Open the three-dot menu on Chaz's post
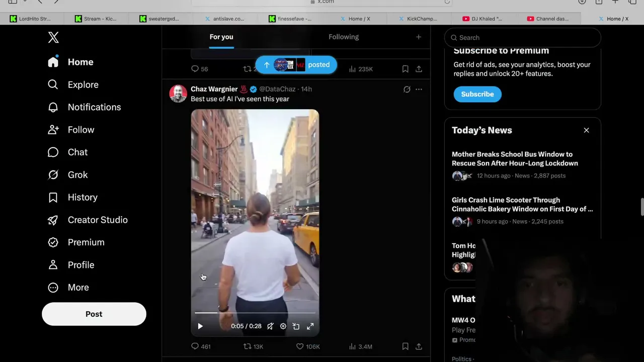 tap(419, 89)
